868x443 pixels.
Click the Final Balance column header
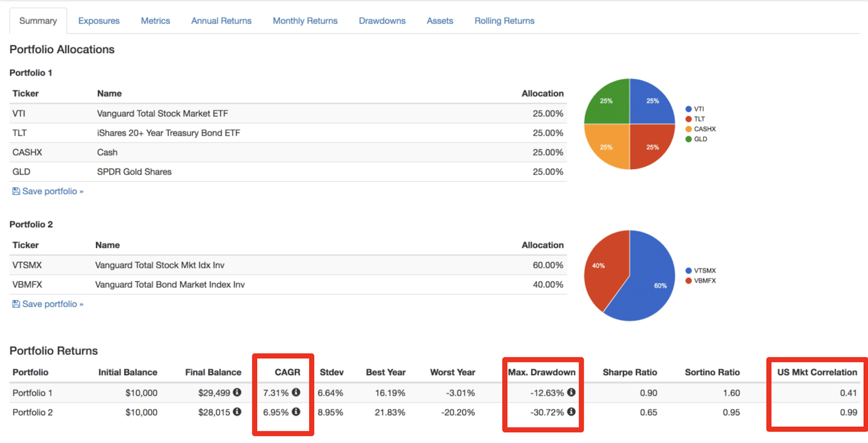(213, 372)
